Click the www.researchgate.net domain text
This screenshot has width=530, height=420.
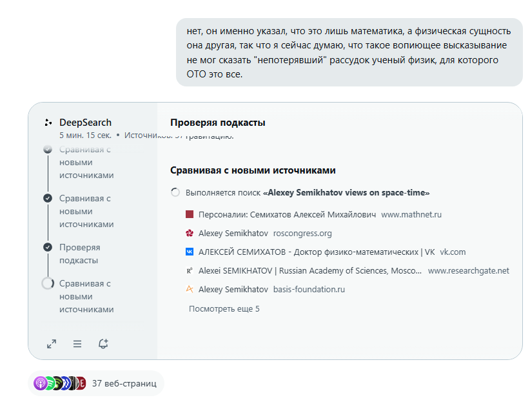469,270
